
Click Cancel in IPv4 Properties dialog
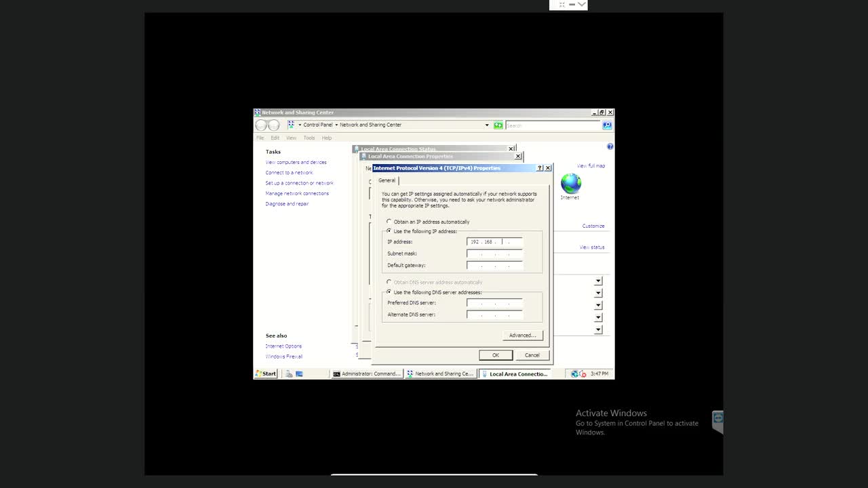point(532,355)
